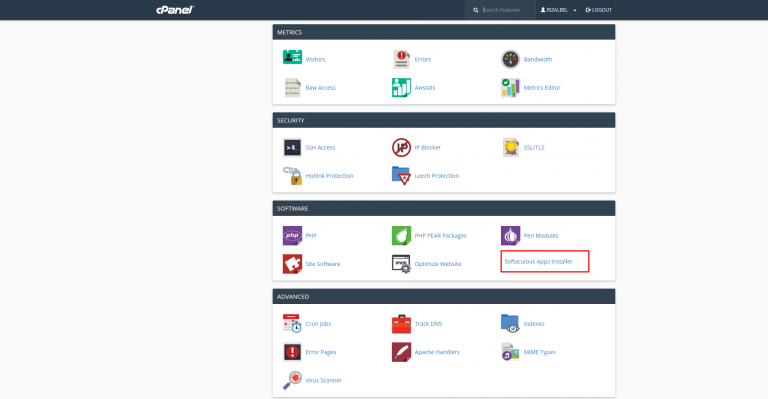Click the search magnifier icon
Viewport: 768px width, 399px height.
(x=476, y=10)
